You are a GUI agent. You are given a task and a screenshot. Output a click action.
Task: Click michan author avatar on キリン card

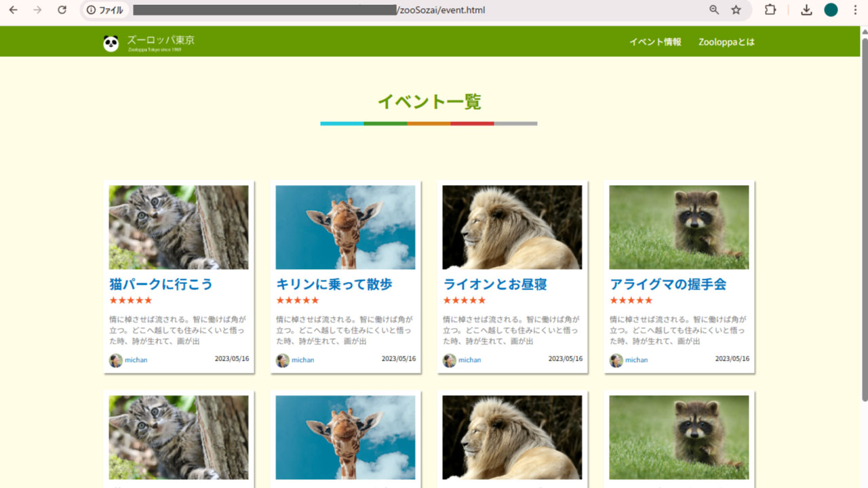point(283,361)
